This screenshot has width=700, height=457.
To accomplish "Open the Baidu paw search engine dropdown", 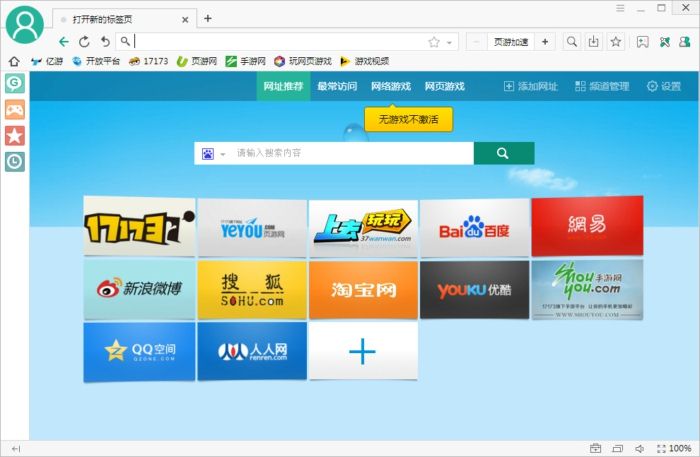I will (213, 154).
